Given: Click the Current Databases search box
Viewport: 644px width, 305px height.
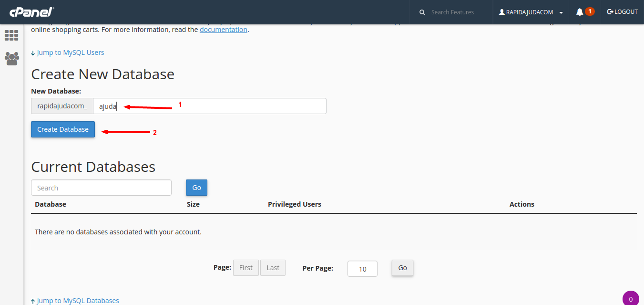Looking at the screenshot, I should [101, 188].
